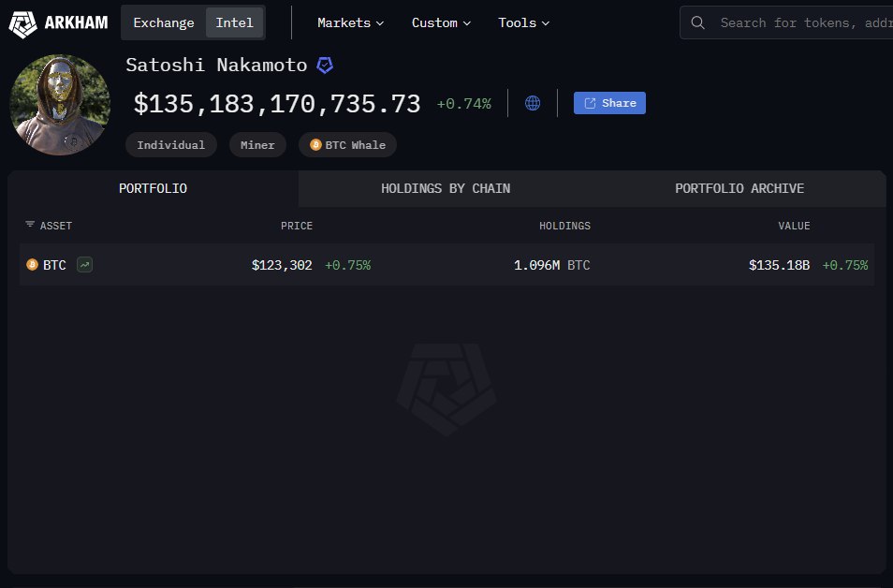Click the globe icon beside portfolio value

coord(533,103)
